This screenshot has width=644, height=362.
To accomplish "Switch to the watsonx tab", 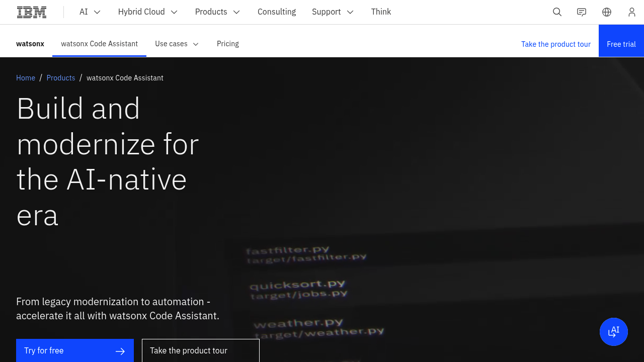I will [30, 44].
